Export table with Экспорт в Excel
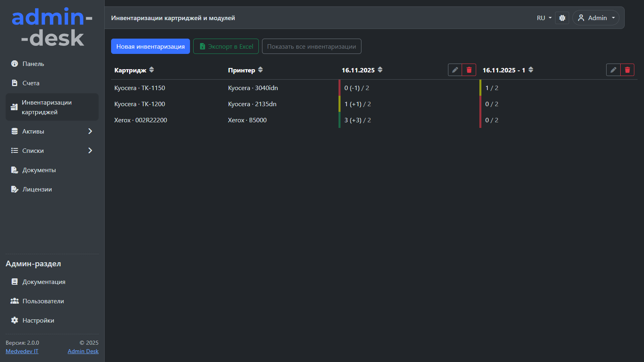644x362 pixels. pos(226,47)
